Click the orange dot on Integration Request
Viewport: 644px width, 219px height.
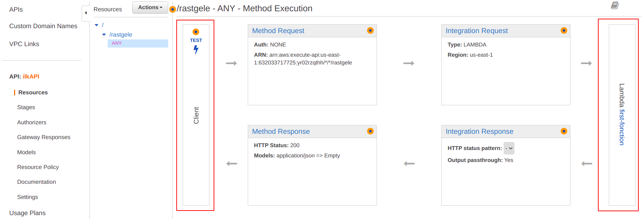pos(564,31)
